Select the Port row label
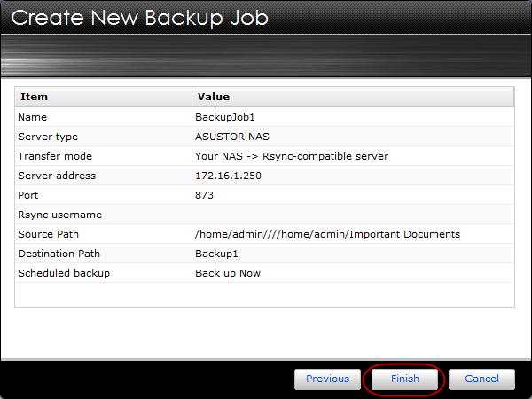 [27, 195]
